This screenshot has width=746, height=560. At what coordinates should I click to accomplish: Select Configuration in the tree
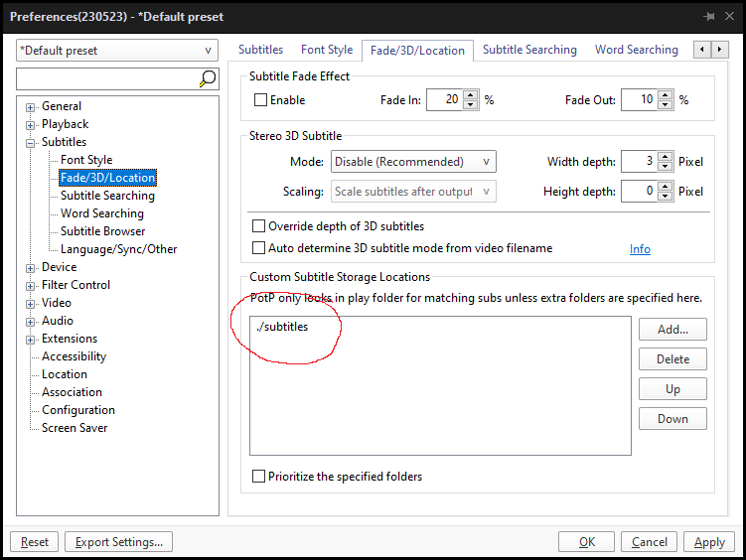[78, 410]
